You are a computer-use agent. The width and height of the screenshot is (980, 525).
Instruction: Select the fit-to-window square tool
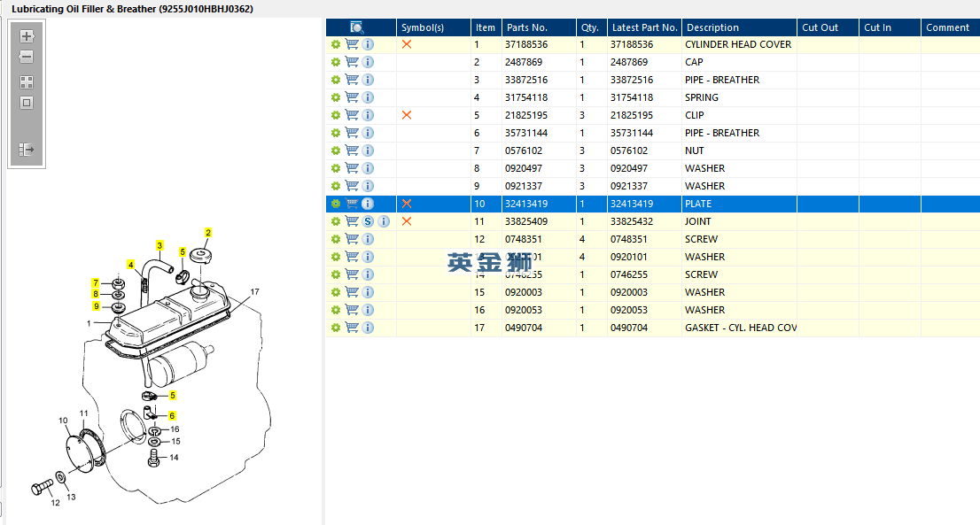click(x=27, y=103)
